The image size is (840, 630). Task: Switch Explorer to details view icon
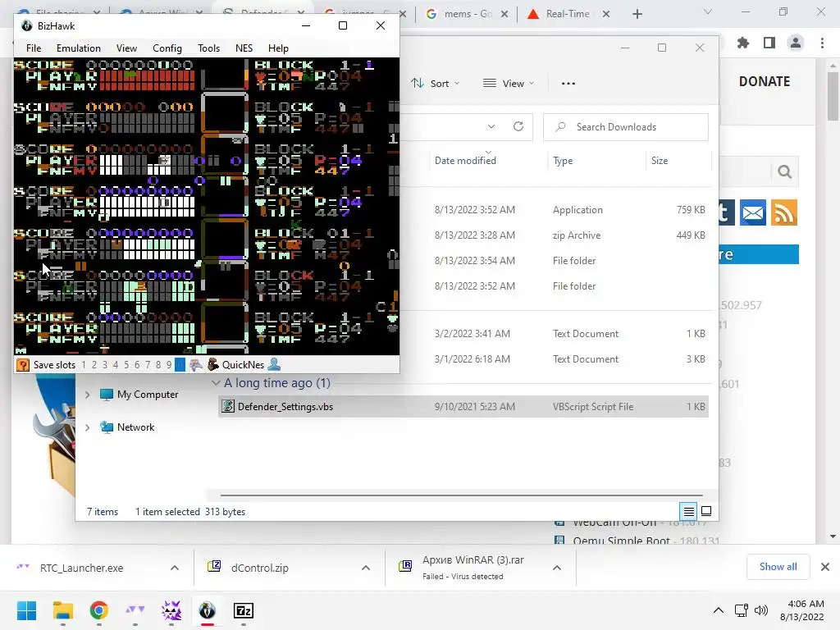(688, 512)
